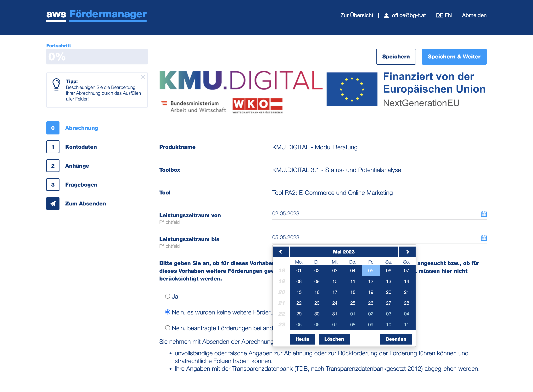Click the step 1 Kontodaten number box
Image resolution: width=533 pixels, height=392 pixels.
tap(53, 147)
